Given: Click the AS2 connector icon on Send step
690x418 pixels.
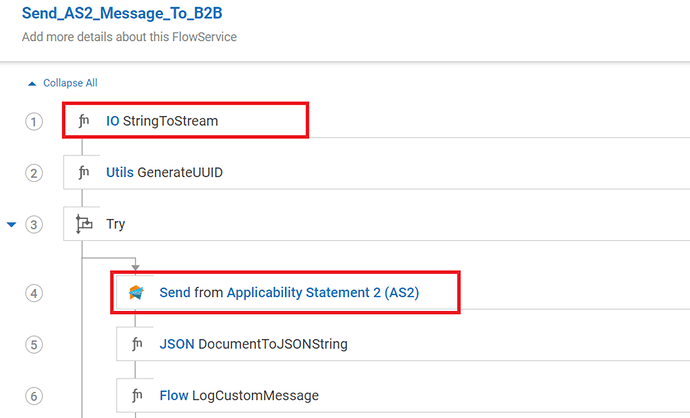Looking at the screenshot, I should tap(137, 293).
